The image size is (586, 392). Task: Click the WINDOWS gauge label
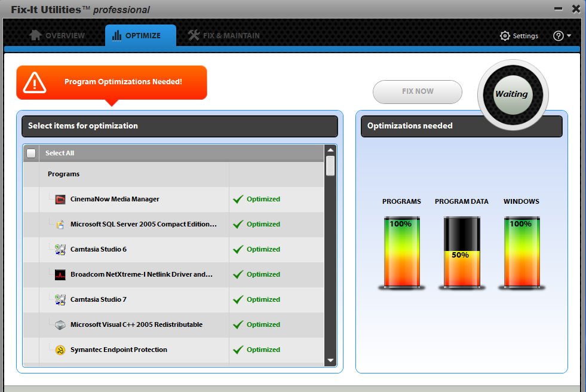coord(521,201)
